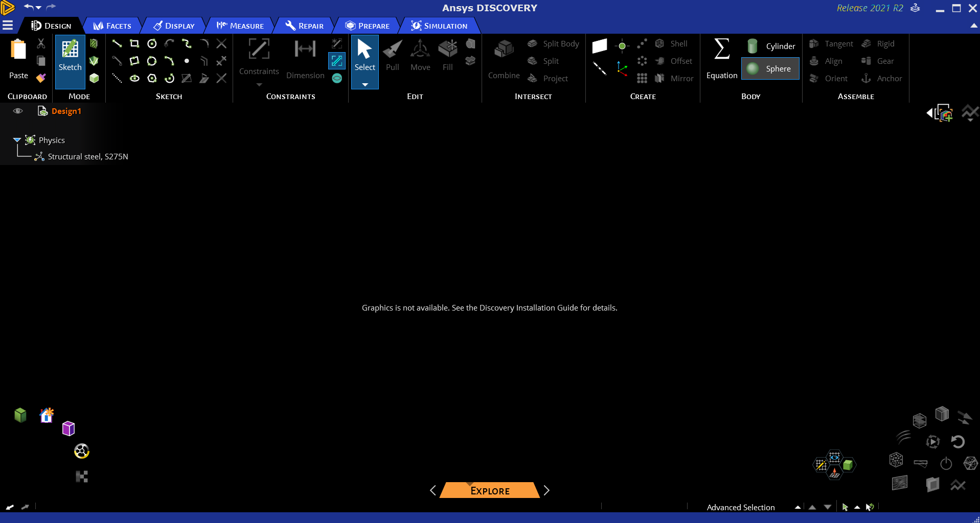Screen dimensions: 980x523
Task: Click the purple cube icon
Action: [69, 428]
